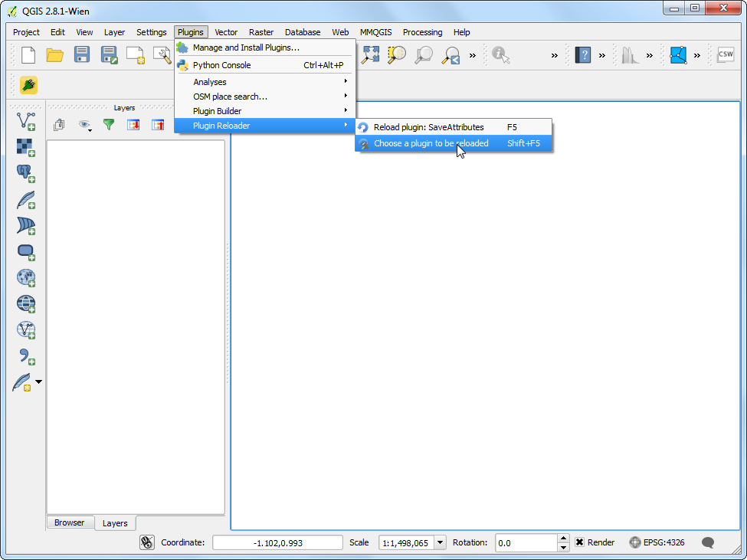The image size is (747, 560).
Task: Click the green funnel filter legend icon
Action: (109, 125)
